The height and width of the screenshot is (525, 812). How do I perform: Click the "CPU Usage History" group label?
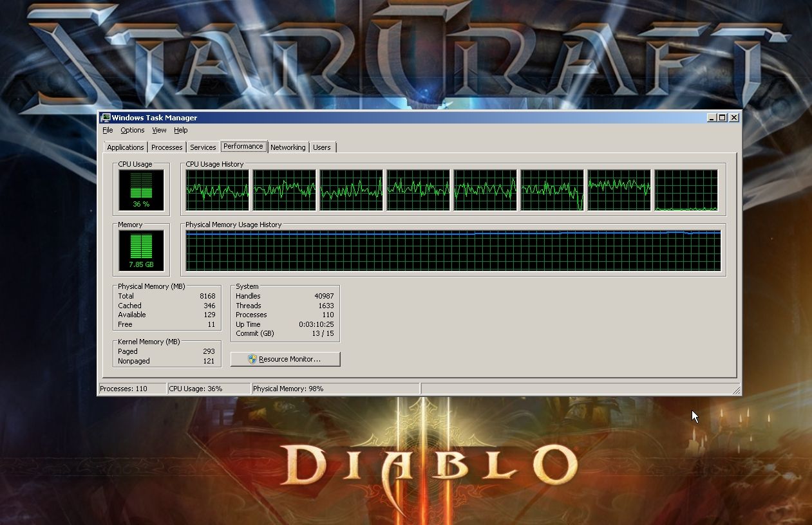[x=214, y=164]
